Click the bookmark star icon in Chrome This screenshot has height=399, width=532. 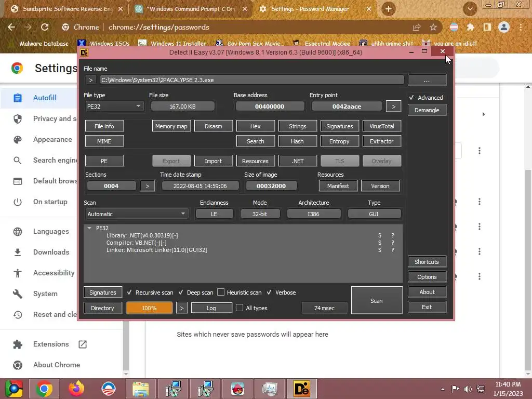[433, 27]
